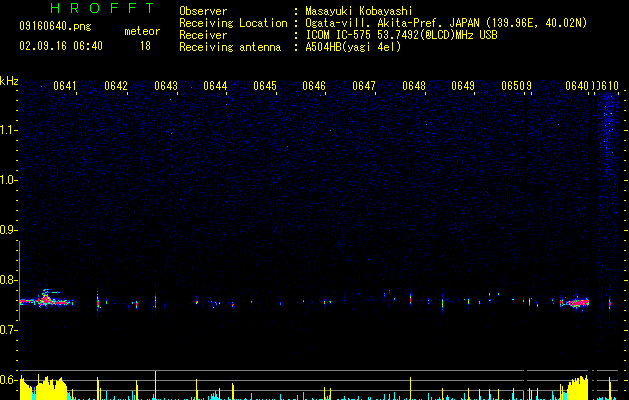Click the Receiver label

click(x=203, y=35)
